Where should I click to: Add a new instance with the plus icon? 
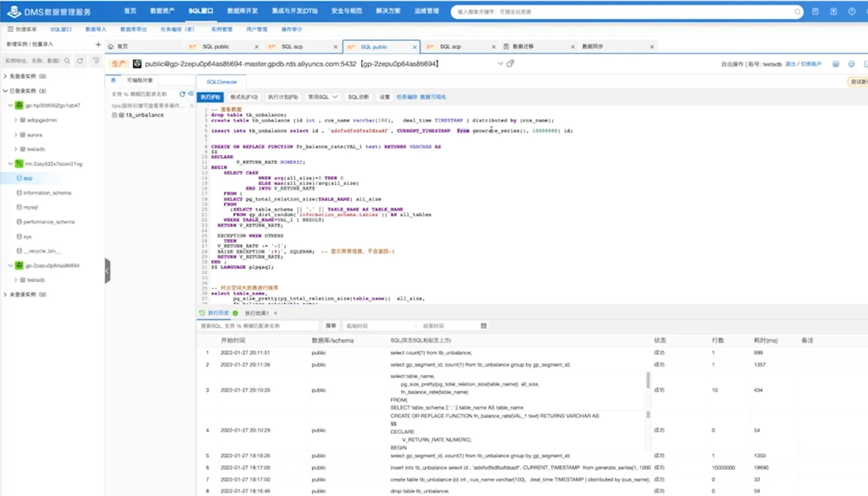tap(98, 45)
